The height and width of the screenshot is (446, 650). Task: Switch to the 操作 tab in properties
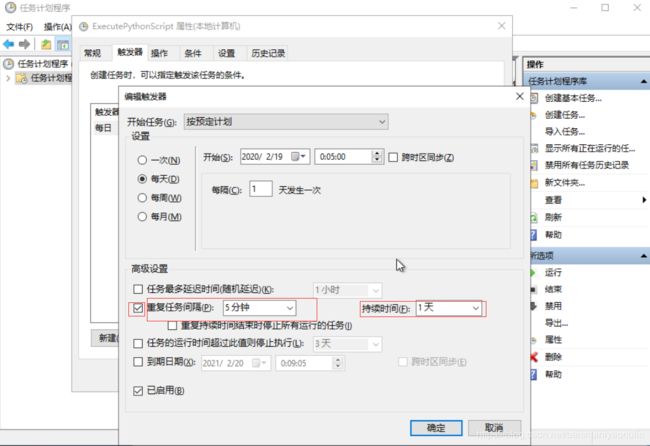click(159, 53)
